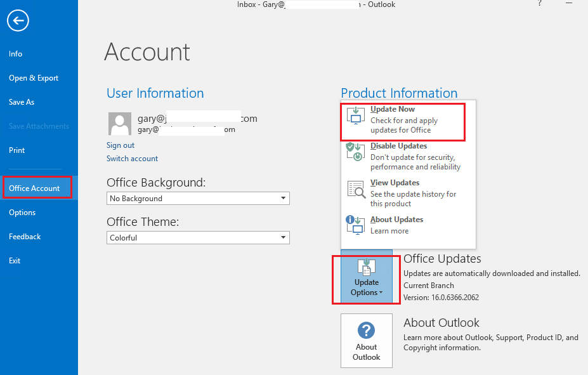Click the About Outlook button

(367, 341)
